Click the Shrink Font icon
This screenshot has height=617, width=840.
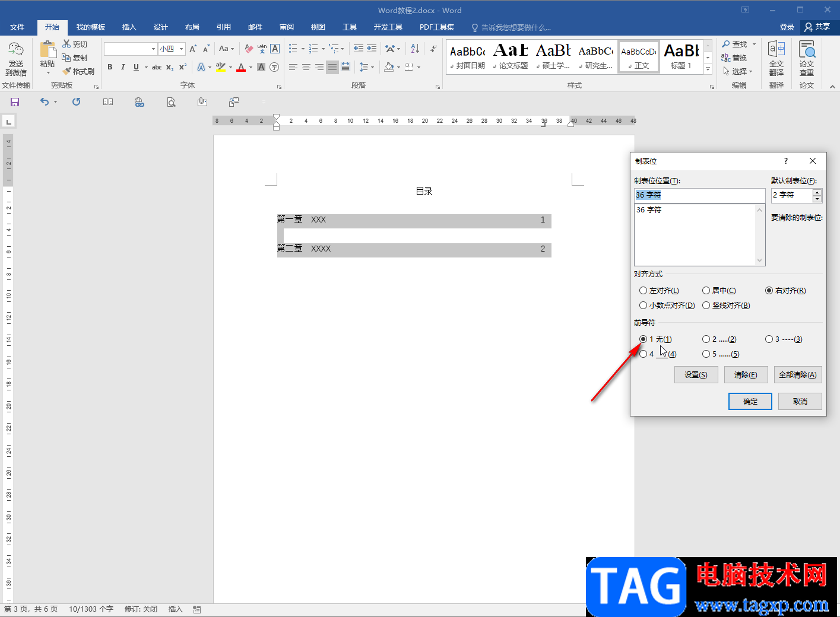(x=206, y=49)
